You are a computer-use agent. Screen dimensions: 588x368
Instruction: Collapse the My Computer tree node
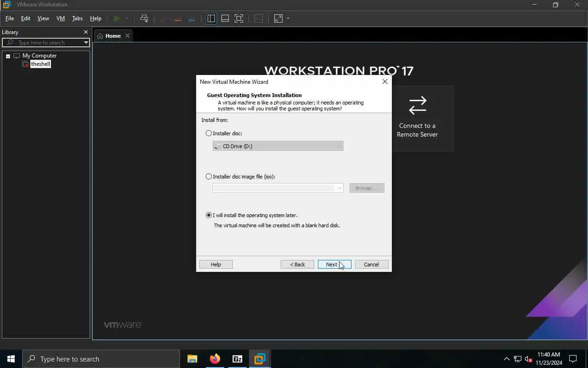8,56
